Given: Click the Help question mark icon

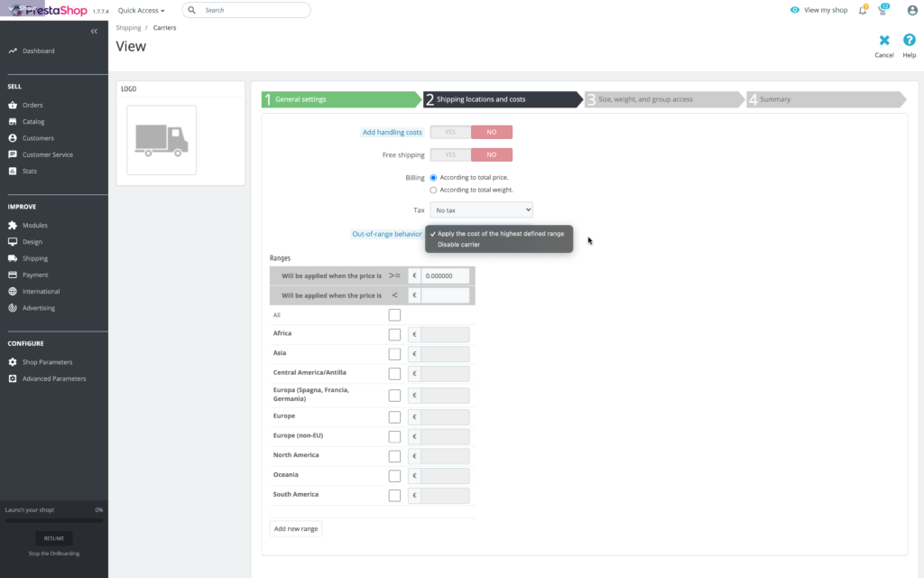Looking at the screenshot, I should click(910, 40).
